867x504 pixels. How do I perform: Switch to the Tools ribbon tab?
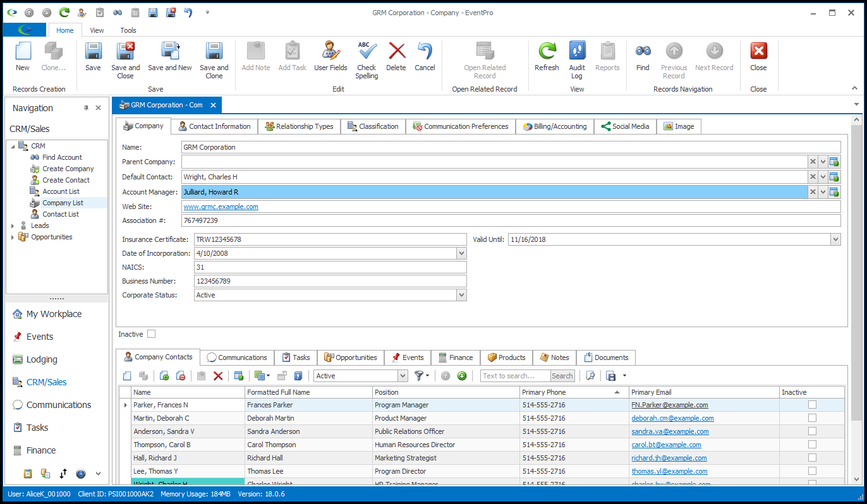[128, 30]
